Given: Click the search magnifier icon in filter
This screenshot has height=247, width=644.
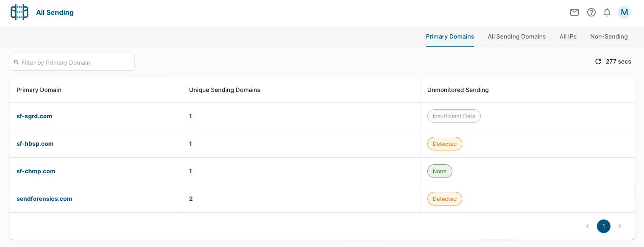Looking at the screenshot, I should point(17,62).
